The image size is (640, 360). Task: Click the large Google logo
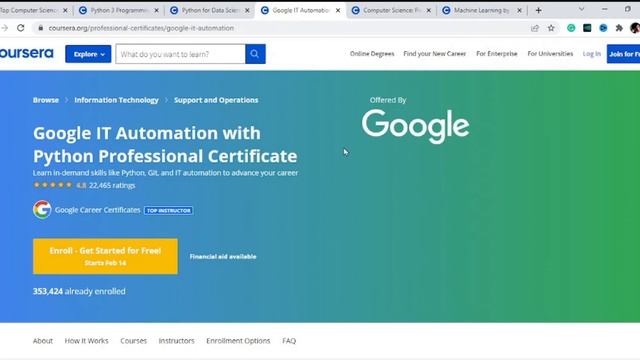pos(416,126)
